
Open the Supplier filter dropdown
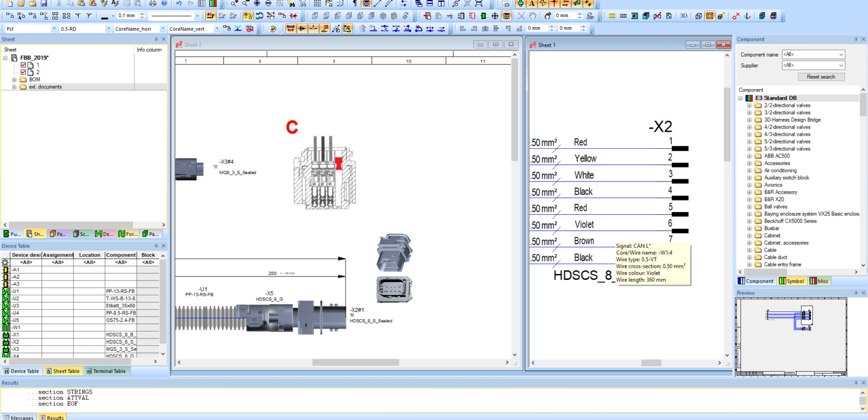click(841, 65)
